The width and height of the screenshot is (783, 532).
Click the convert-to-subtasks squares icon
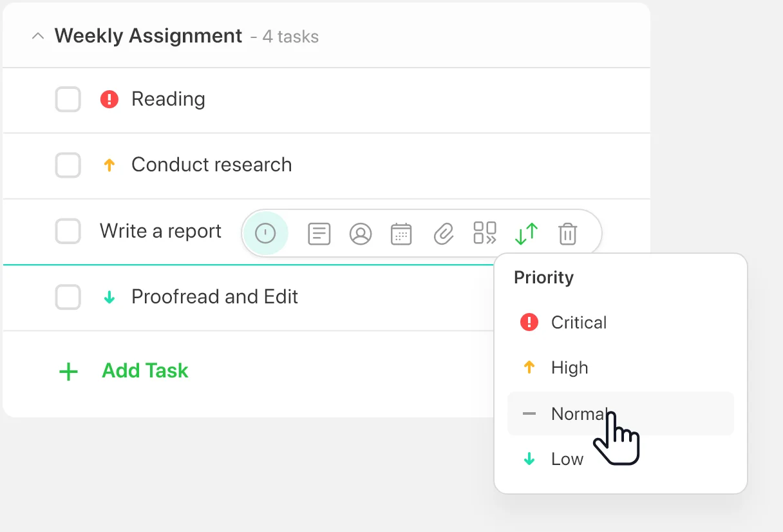coord(485,233)
